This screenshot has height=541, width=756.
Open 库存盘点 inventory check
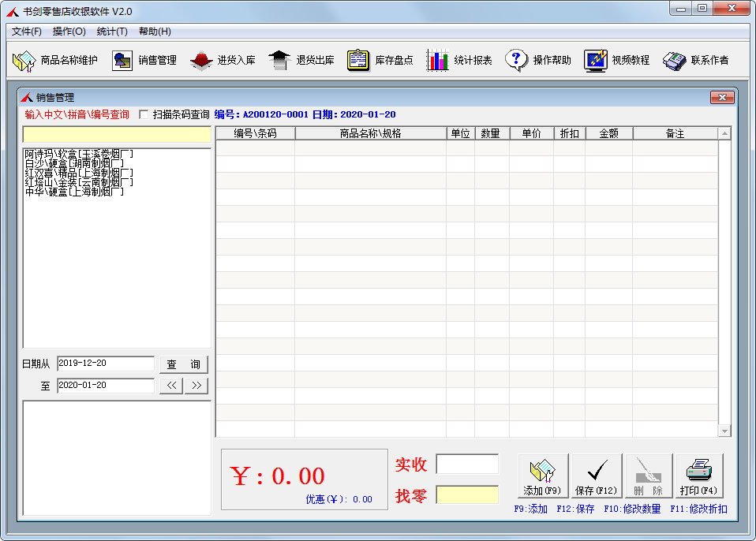pos(380,60)
